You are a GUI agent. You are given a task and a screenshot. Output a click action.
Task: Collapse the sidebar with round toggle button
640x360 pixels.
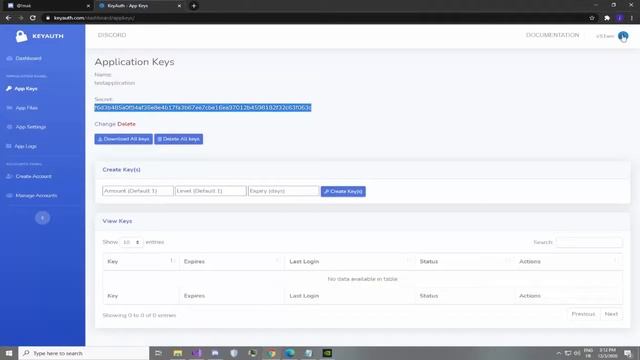[x=42, y=218]
